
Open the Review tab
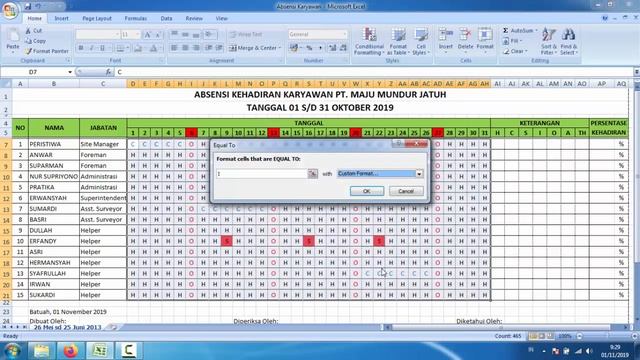coord(194,18)
